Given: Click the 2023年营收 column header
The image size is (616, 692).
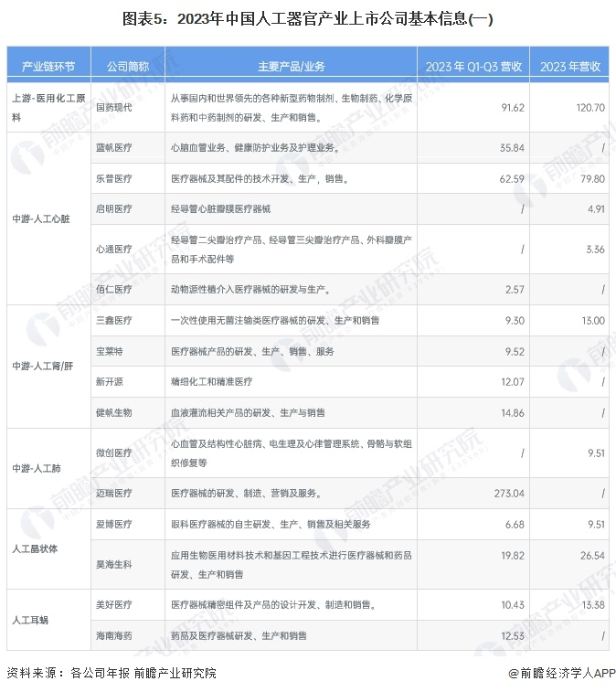Looking at the screenshot, I should (569, 66).
